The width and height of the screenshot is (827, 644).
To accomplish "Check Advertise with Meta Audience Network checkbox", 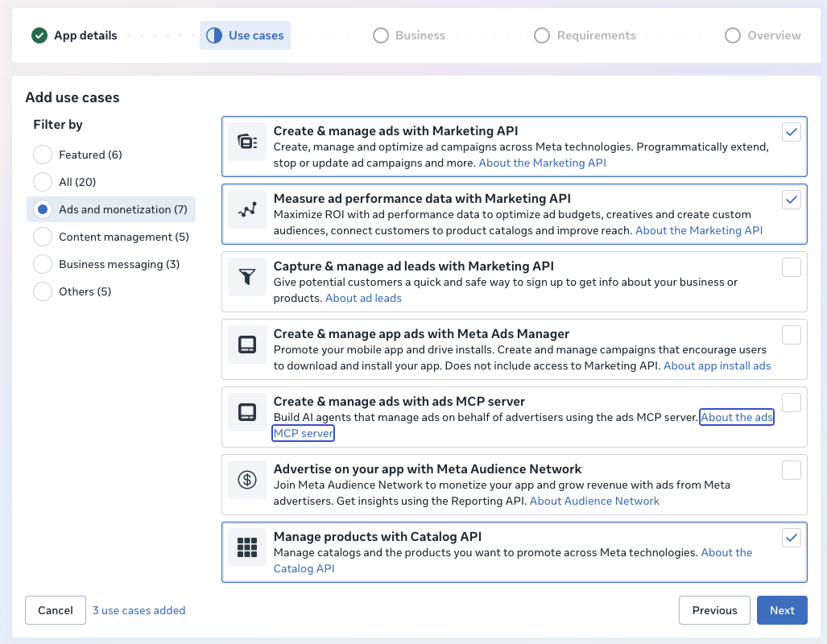I will (x=791, y=470).
